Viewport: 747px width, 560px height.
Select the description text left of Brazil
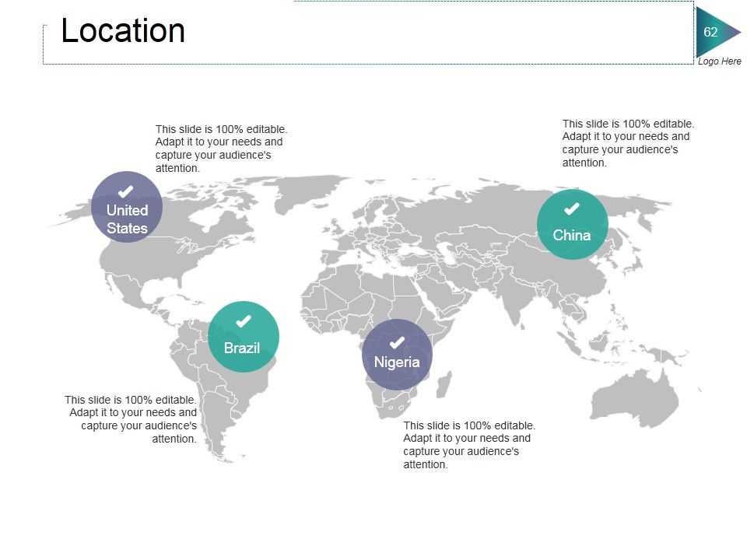click(131, 419)
